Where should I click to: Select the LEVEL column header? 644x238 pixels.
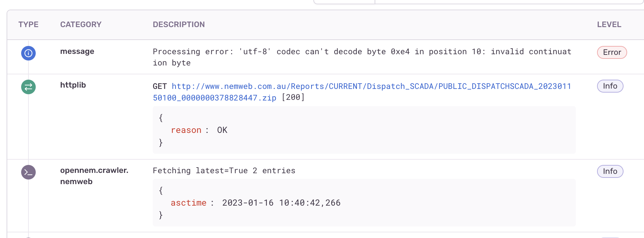coord(609,24)
